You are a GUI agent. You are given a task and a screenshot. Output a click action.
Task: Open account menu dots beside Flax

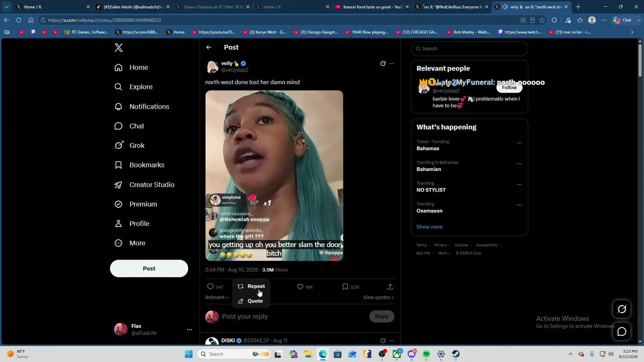pyautogui.click(x=190, y=330)
